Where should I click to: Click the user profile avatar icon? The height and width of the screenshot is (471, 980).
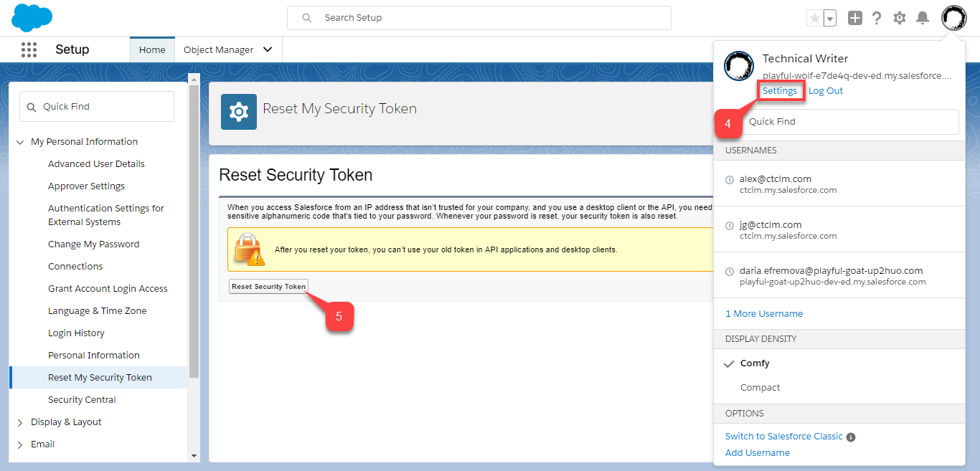953,17
